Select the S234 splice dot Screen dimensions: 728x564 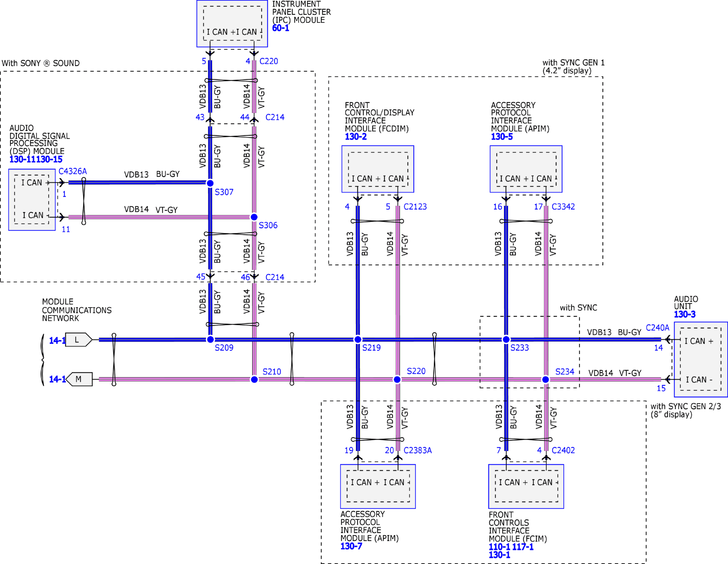(545, 380)
